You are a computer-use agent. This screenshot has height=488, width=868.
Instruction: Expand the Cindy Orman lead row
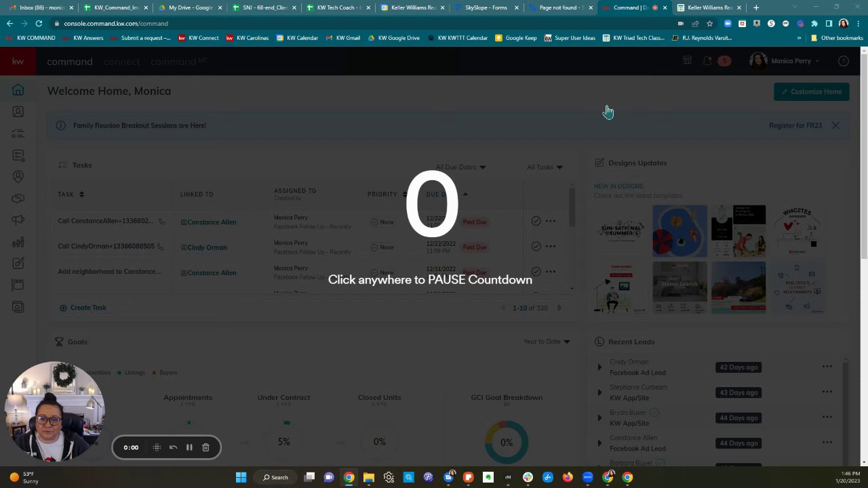[599, 367]
